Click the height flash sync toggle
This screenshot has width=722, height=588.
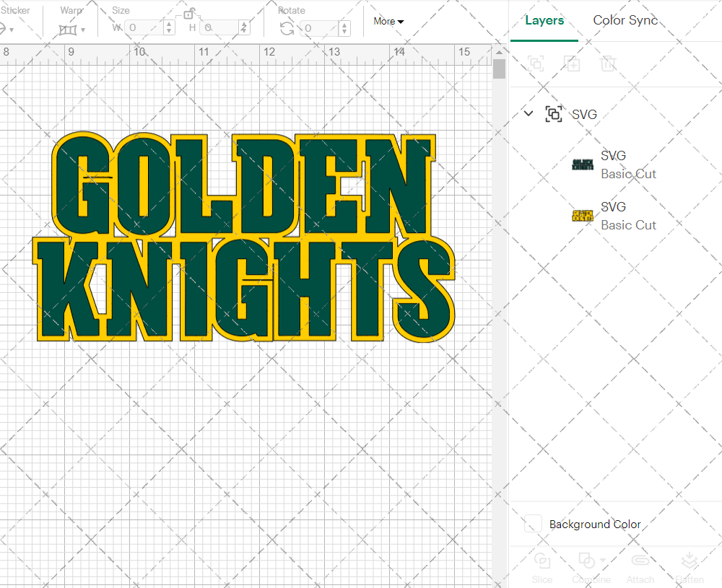(245, 26)
